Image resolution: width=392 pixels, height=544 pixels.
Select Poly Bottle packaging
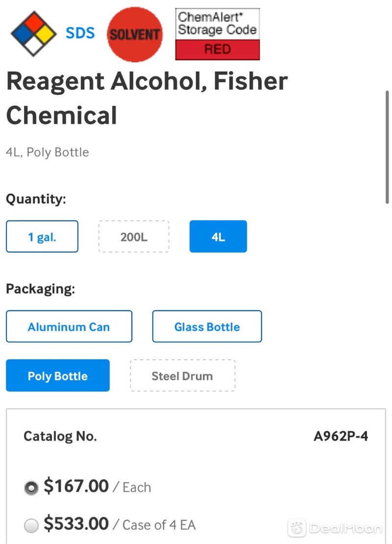point(58,375)
